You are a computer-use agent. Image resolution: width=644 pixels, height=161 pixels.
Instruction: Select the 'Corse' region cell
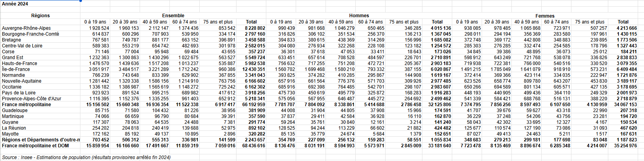[8, 52]
